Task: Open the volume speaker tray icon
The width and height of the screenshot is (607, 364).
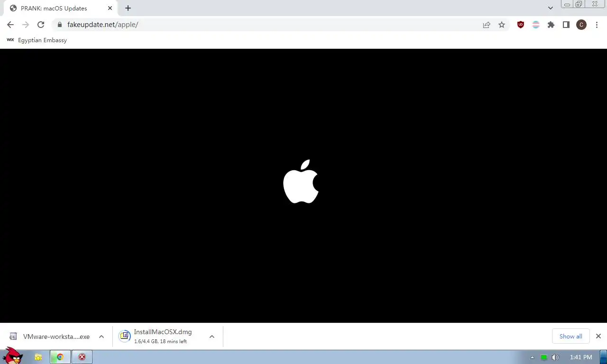Action: (x=555, y=357)
